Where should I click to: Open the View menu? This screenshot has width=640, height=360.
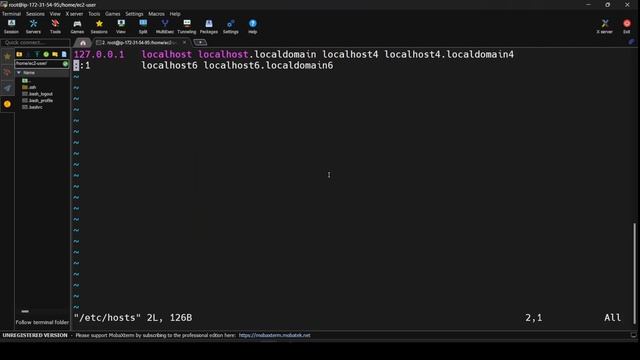[55, 14]
